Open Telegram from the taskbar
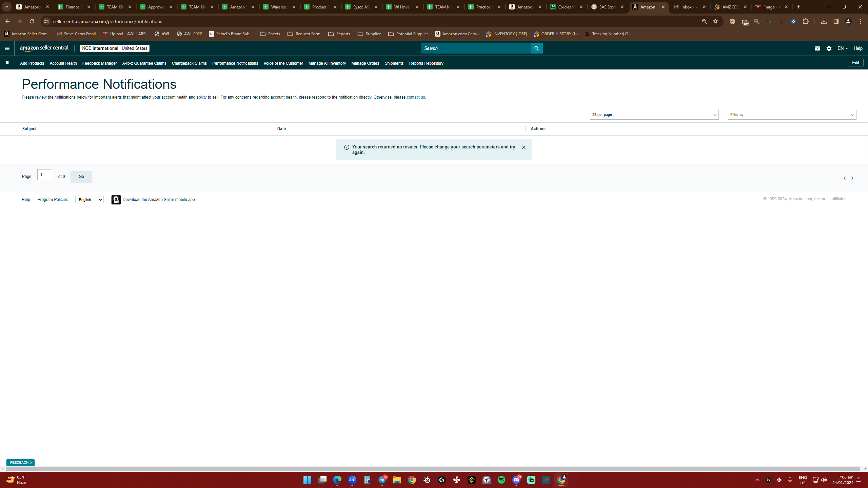 click(382, 480)
